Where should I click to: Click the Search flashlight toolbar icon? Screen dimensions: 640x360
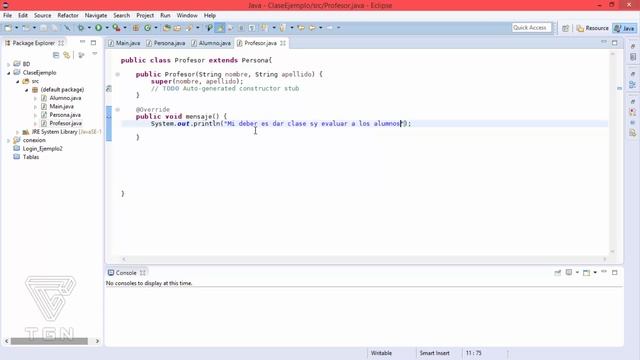[189, 28]
